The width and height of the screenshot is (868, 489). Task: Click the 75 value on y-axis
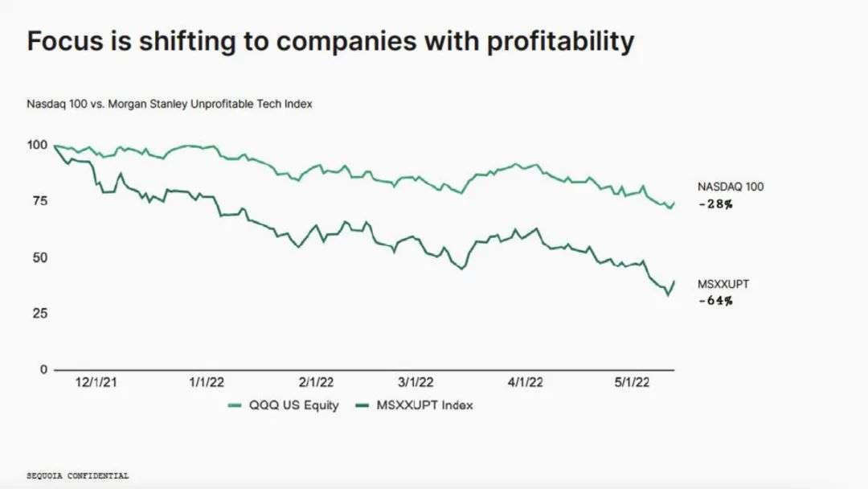click(40, 201)
